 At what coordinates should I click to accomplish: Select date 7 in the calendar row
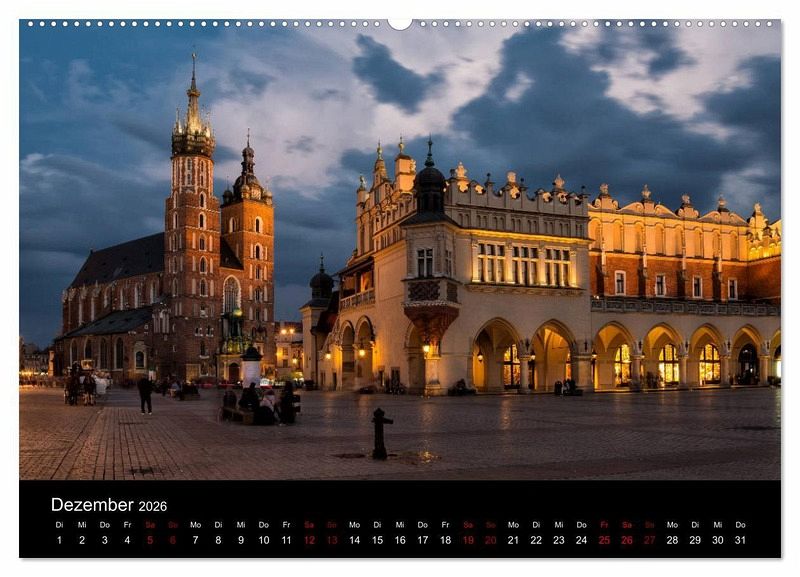click(195, 540)
